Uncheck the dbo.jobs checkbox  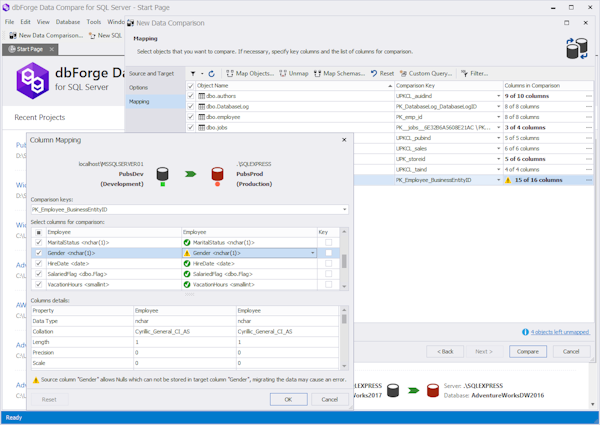(x=191, y=127)
